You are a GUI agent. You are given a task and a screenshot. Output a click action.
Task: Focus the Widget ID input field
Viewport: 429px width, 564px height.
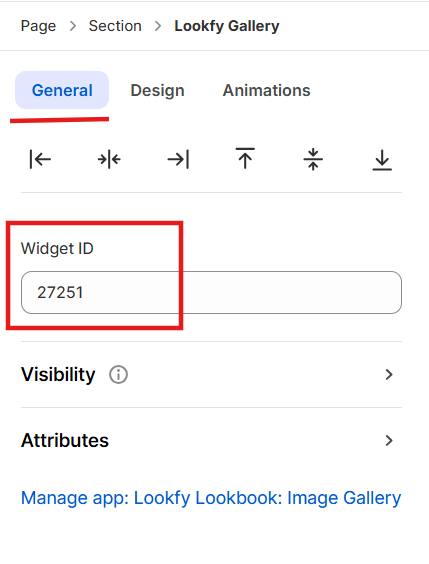pos(211,292)
